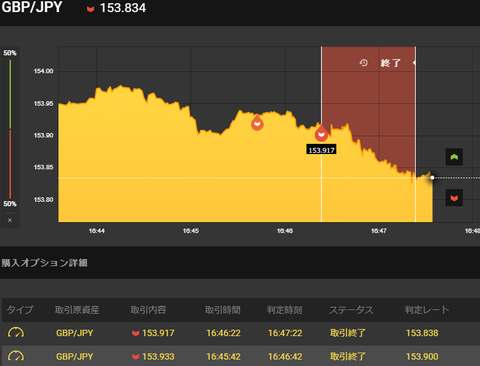Click the ステータス column header

pos(351,310)
